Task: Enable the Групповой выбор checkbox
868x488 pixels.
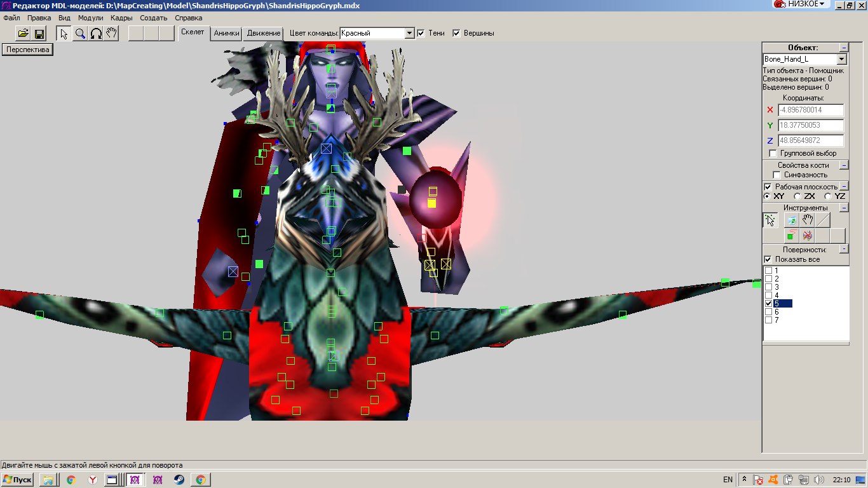Action: click(x=773, y=153)
